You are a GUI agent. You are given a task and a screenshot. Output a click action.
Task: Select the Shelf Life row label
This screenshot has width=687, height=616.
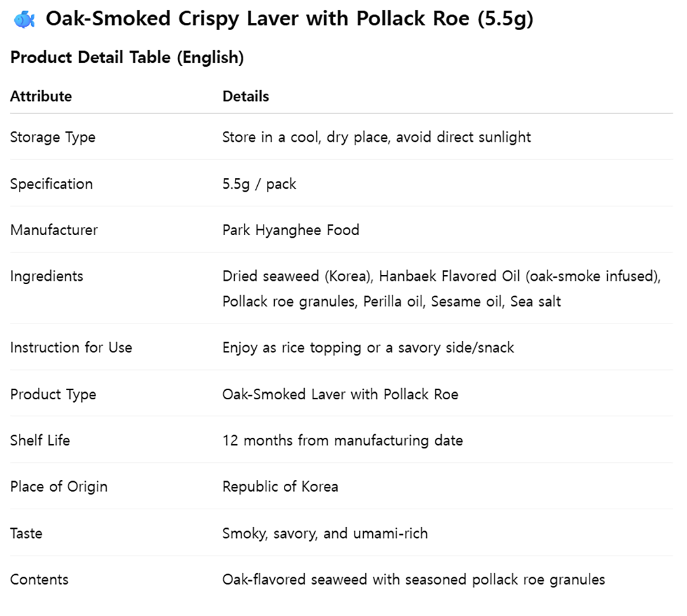point(40,440)
